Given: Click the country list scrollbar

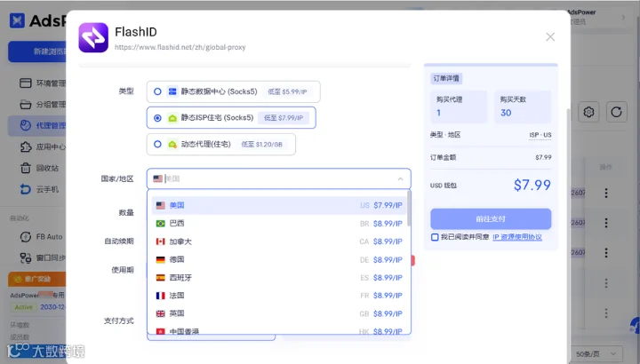Looking at the screenshot, I should click(x=409, y=209).
